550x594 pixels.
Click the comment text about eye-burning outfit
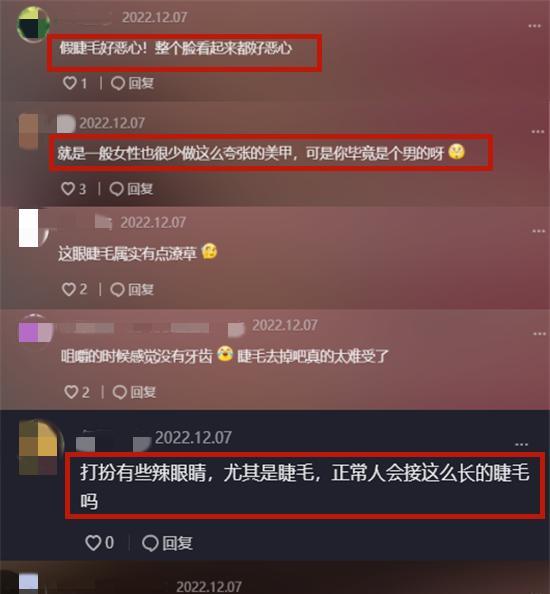tap(305, 486)
